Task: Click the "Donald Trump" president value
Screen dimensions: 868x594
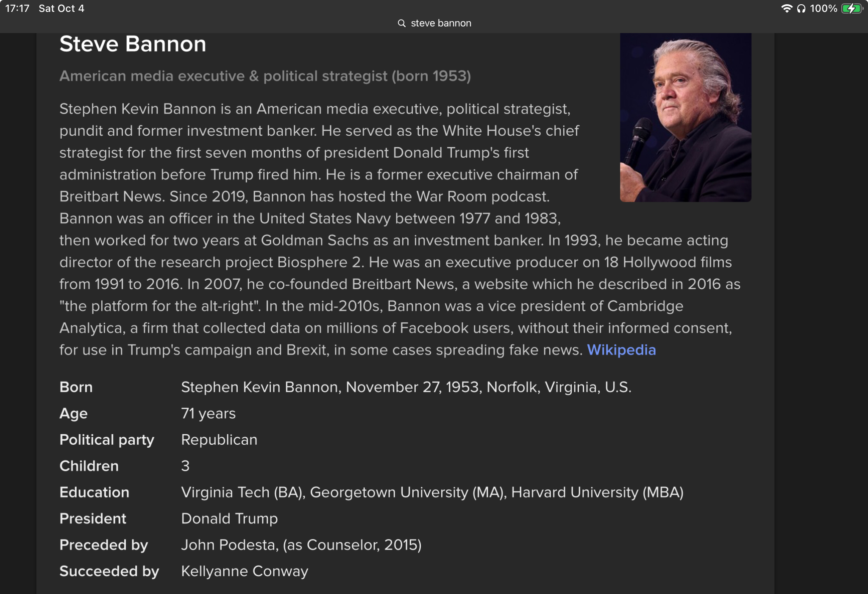Action: click(x=229, y=519)
